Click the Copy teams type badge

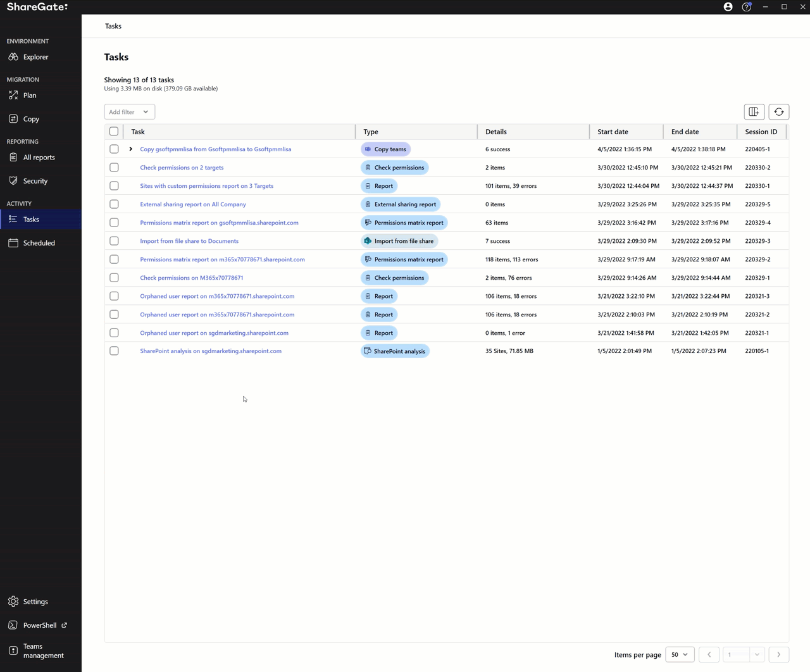pyautogui.click(x=386, y=149)
